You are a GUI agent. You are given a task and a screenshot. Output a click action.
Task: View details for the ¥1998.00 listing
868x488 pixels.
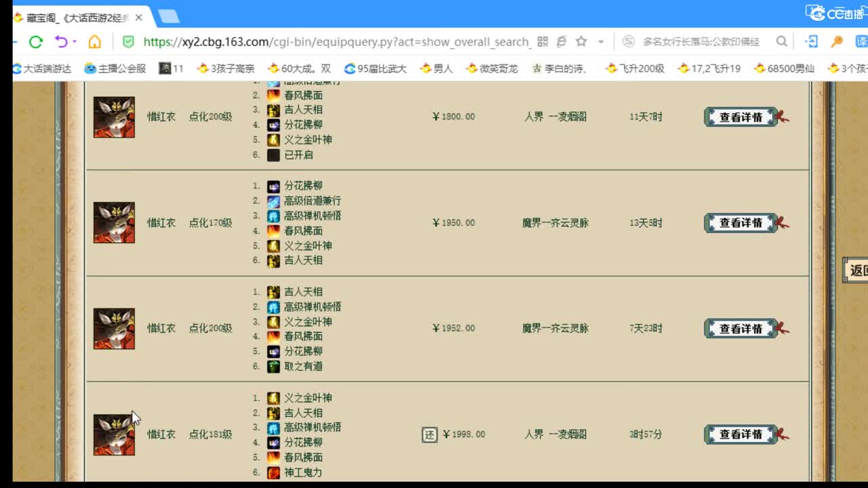(741, 434)
